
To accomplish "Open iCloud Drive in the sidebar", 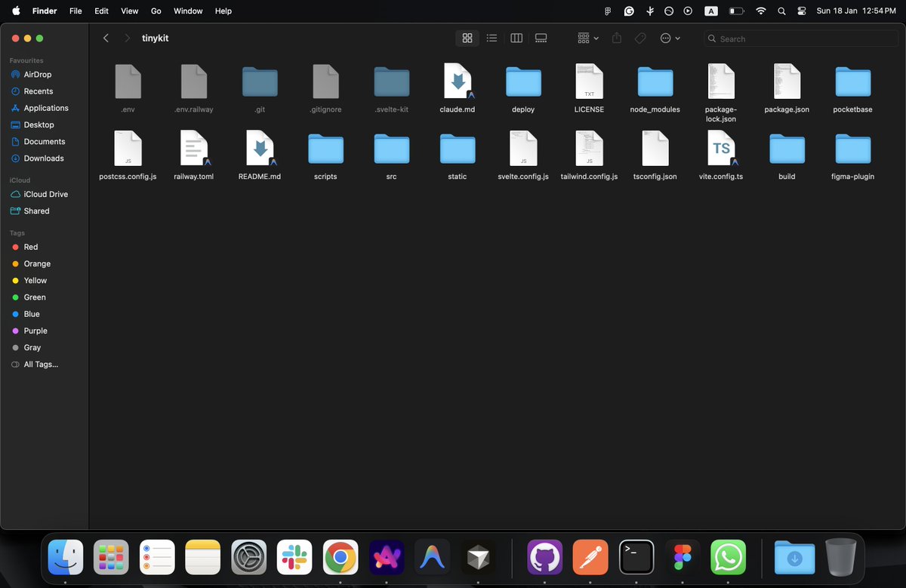I will (x=45, y=194).
